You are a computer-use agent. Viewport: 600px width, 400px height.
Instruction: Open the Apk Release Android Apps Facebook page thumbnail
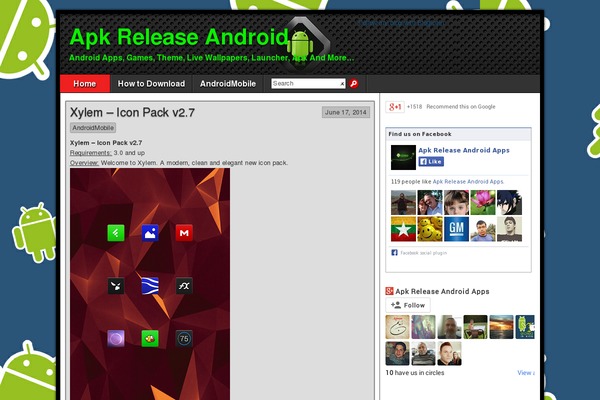click(x=403, y=157)
